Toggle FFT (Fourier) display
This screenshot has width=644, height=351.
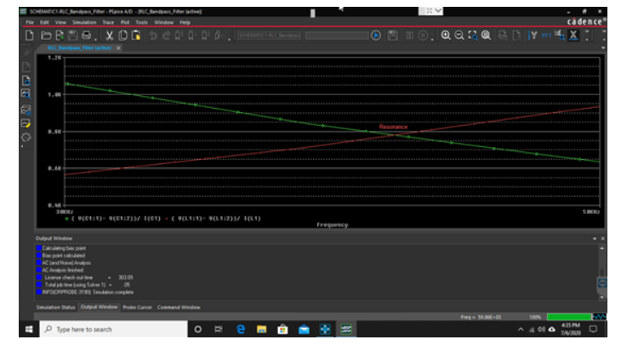546,36
